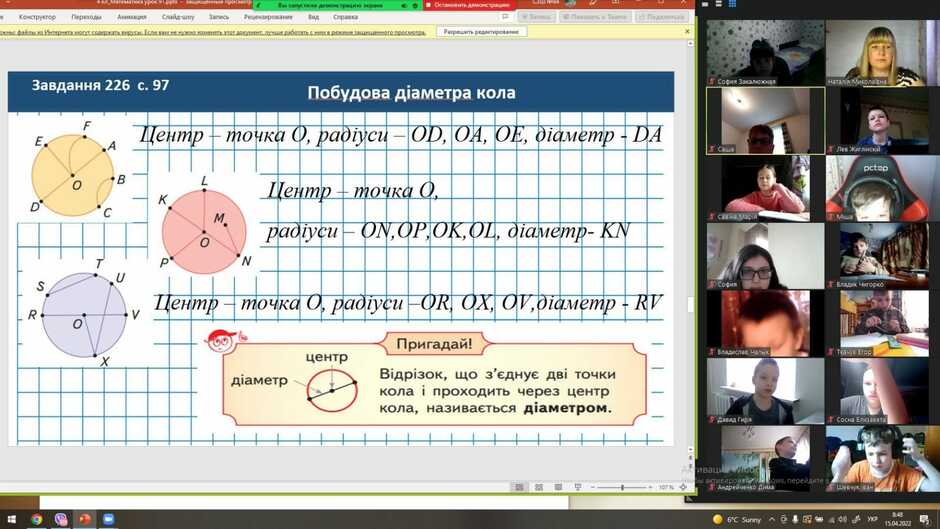Viewport: 940px width, 529px height.
Task: Select the highlighted Саша video tile
Action: [x=766, y=121]
